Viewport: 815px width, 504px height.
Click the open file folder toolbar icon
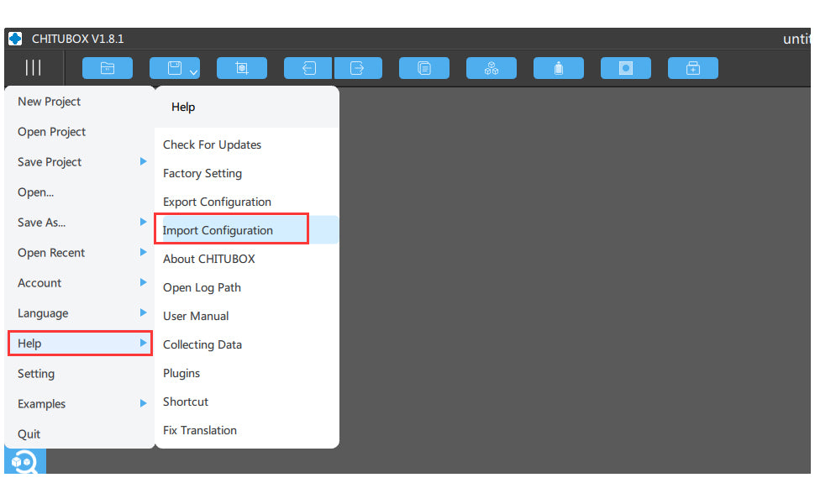point(108,68)
